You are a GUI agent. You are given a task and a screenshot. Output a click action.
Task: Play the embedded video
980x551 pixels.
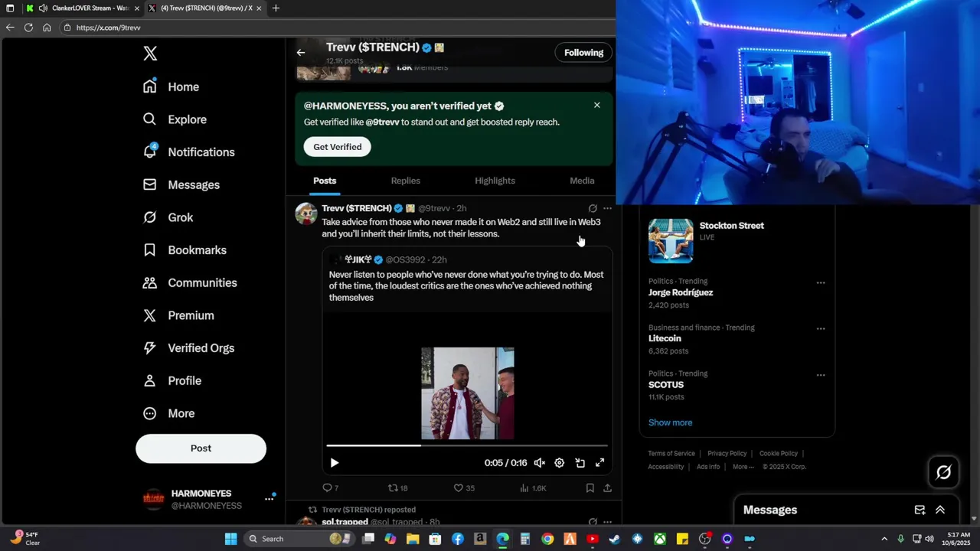coord(335,463)
